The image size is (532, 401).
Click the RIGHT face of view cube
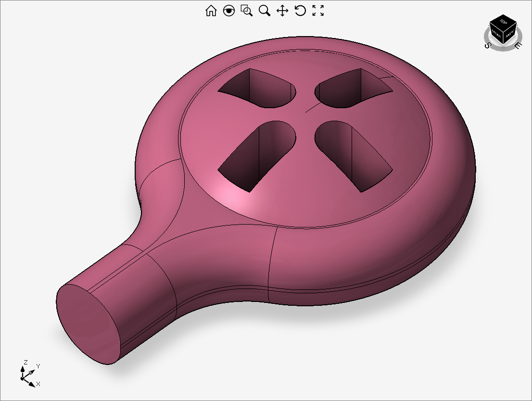click(510, 34)
